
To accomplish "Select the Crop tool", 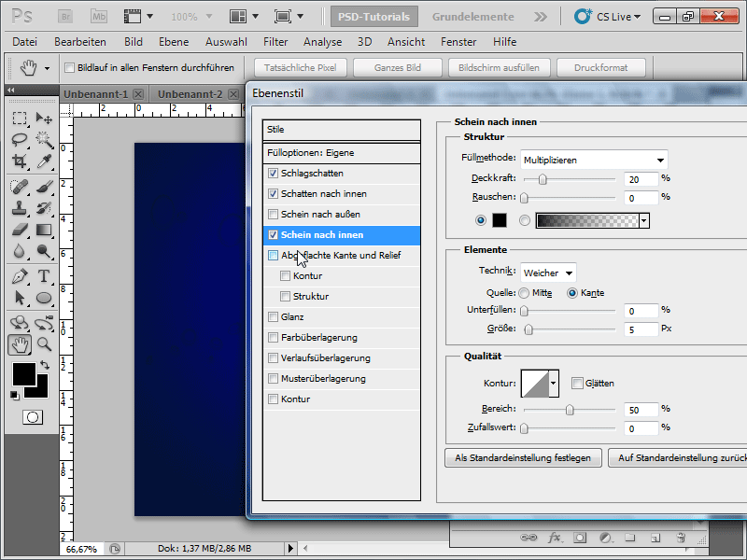I will (20, 161).
